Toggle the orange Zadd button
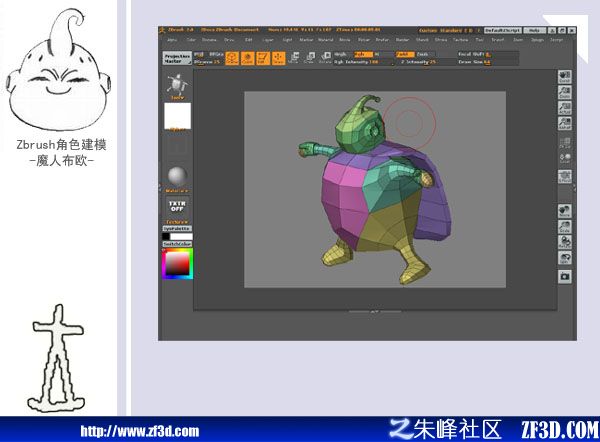Image resolution: width=600 pixels, height=442 pixels. point(405,54)
